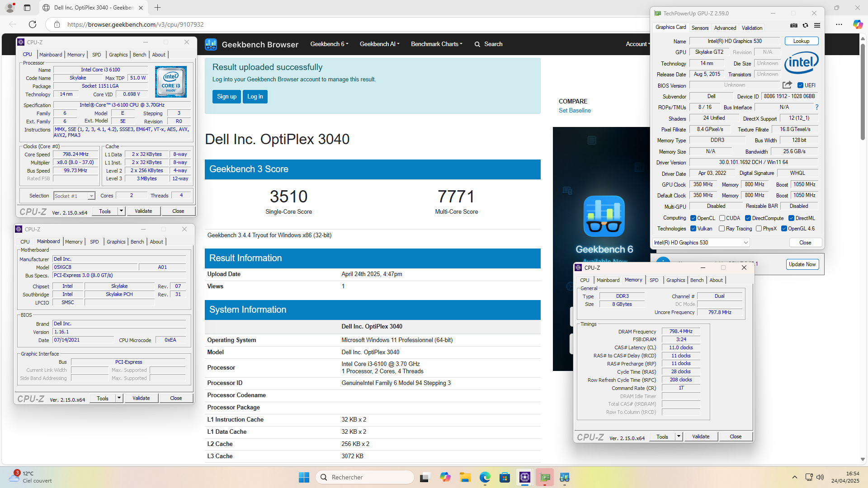The width and height of the screenshot is (868, 488).
Task: Open the Geekbench AI dropdown menu
Action: pyautogui.click(x=379, y=44)
